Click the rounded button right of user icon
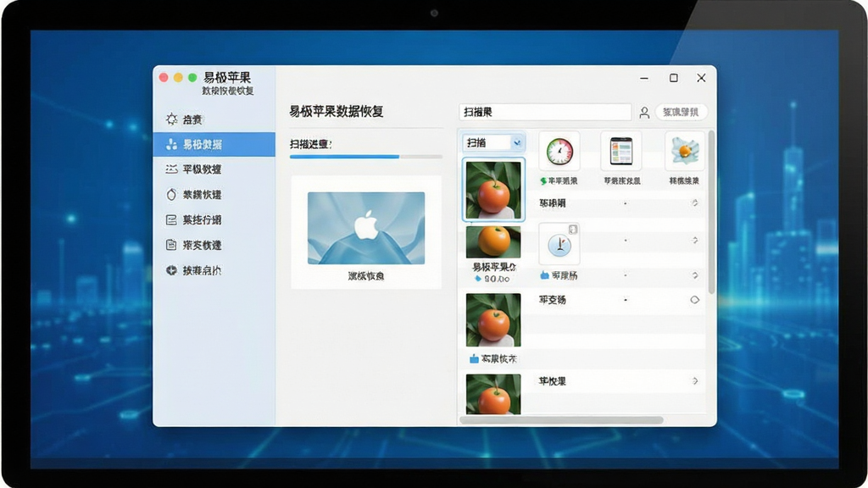Image resolution: width=868 pixels, height=488 pixels. (682, 112)
